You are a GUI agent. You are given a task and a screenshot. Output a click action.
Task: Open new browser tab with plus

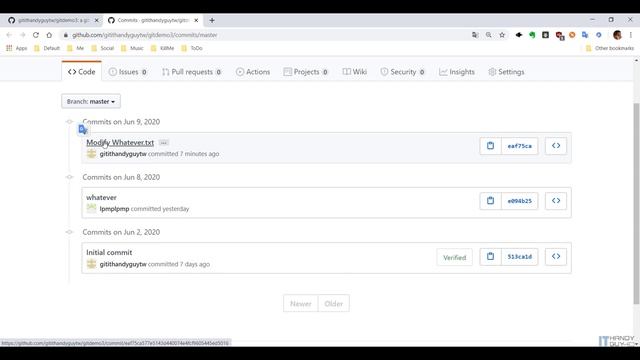212,20
